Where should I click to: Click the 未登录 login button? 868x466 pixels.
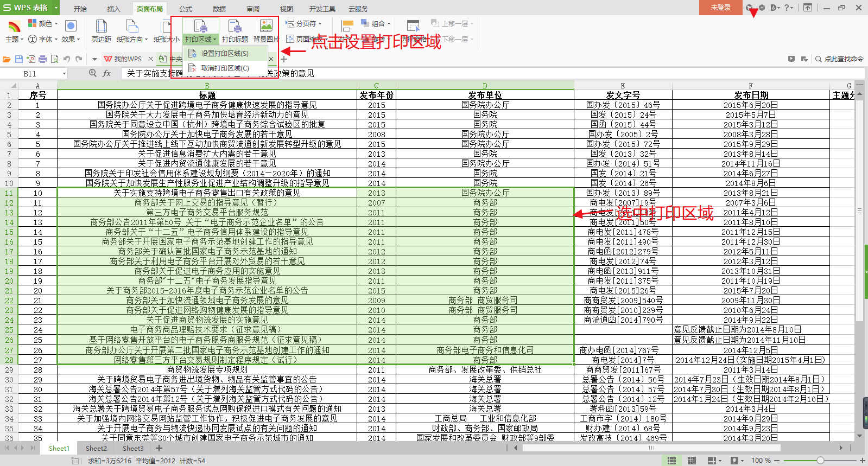(720, 8)
